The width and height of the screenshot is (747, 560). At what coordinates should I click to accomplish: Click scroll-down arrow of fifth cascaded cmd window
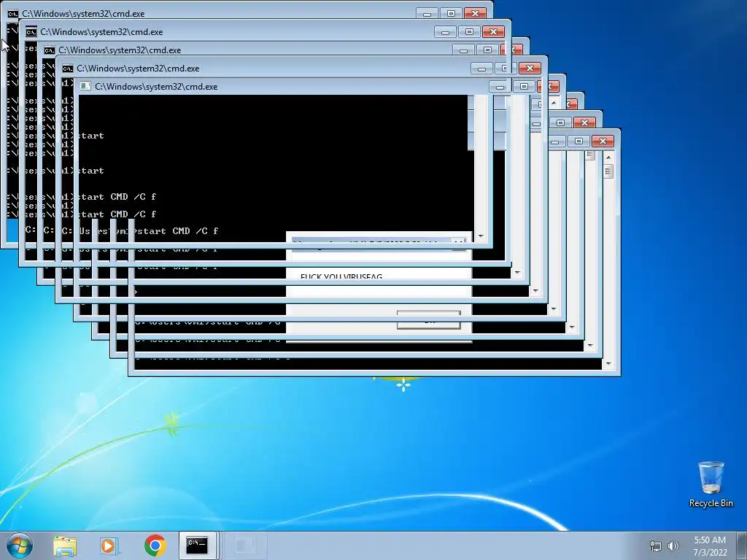pos(554,309)
